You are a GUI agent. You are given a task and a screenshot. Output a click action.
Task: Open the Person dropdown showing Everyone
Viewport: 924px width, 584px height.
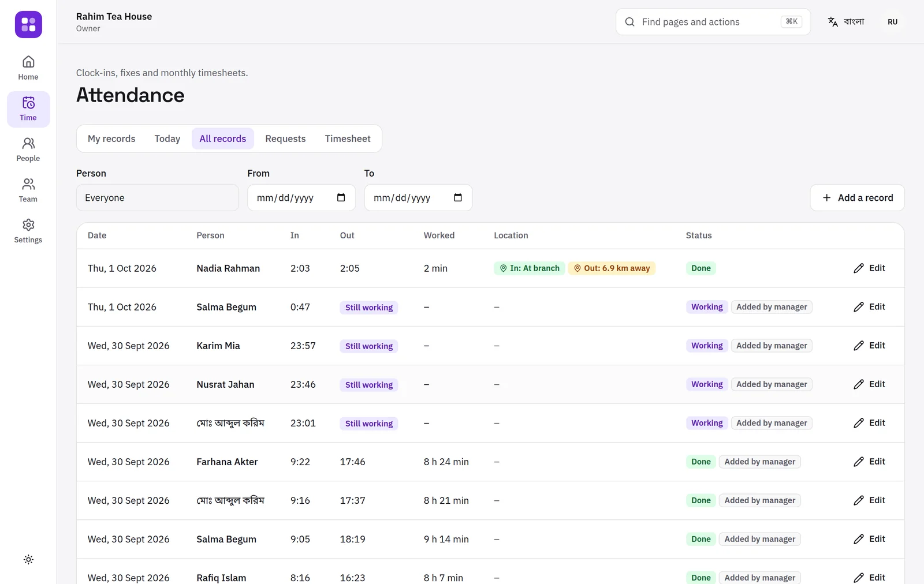point(158,198)
